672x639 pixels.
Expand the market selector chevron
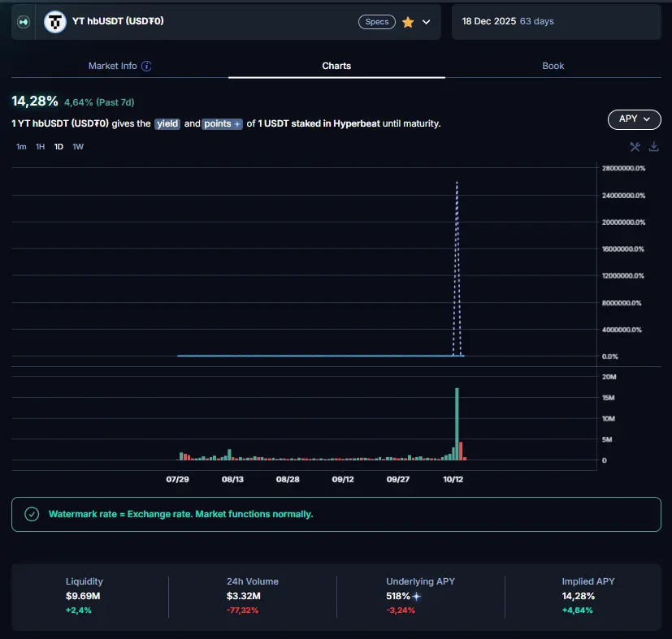coord(427,22)
